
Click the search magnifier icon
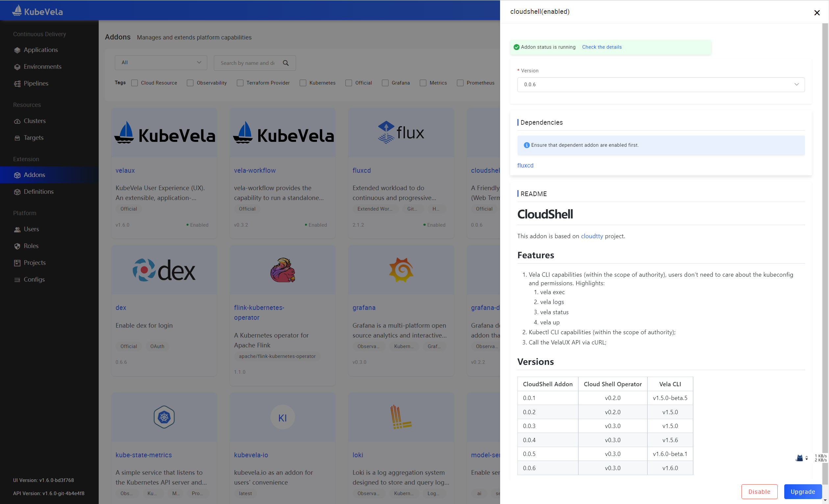pos(286,63)
